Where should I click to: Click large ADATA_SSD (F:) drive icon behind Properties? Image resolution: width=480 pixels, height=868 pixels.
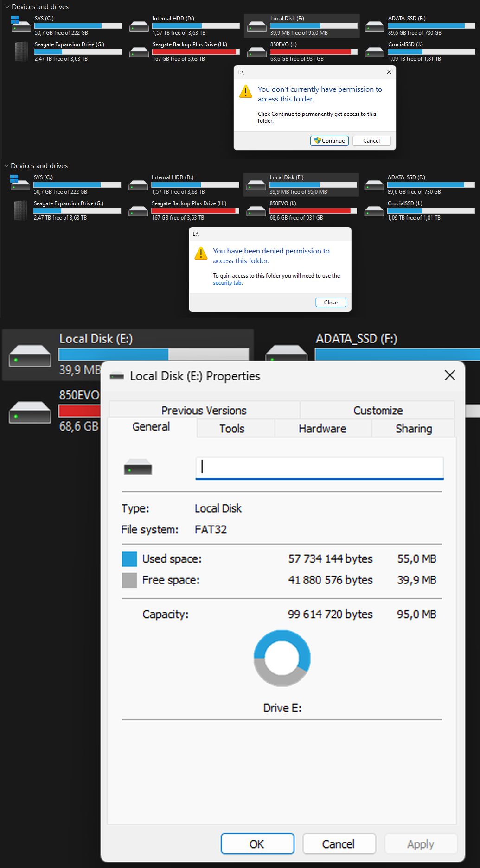pos(286,353)
